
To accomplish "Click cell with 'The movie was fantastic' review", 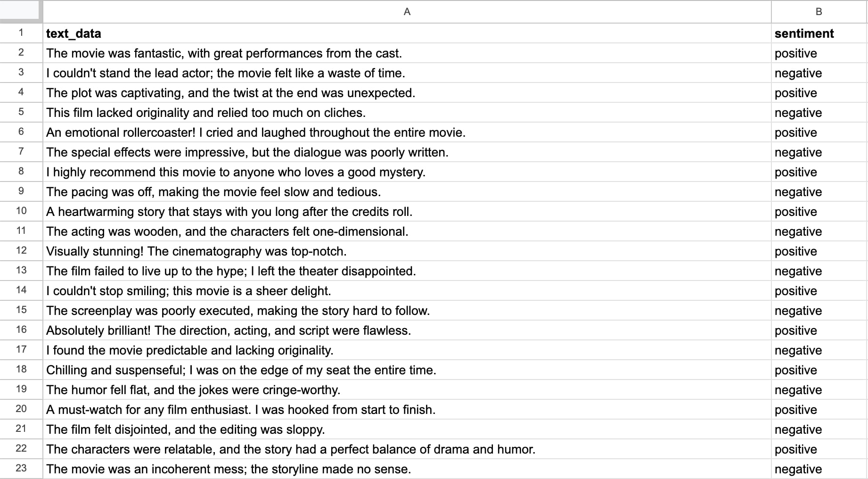I will (407, 53).
